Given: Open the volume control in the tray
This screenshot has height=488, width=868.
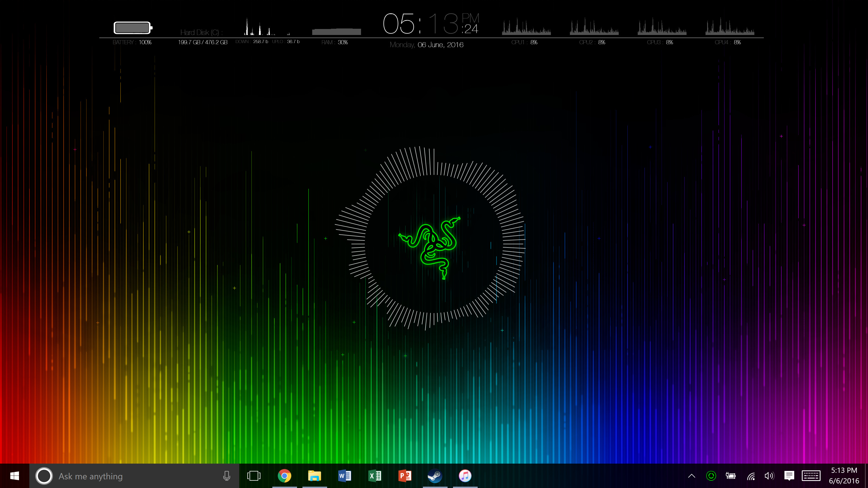Looking at the screenshot, I should (770, 476).
